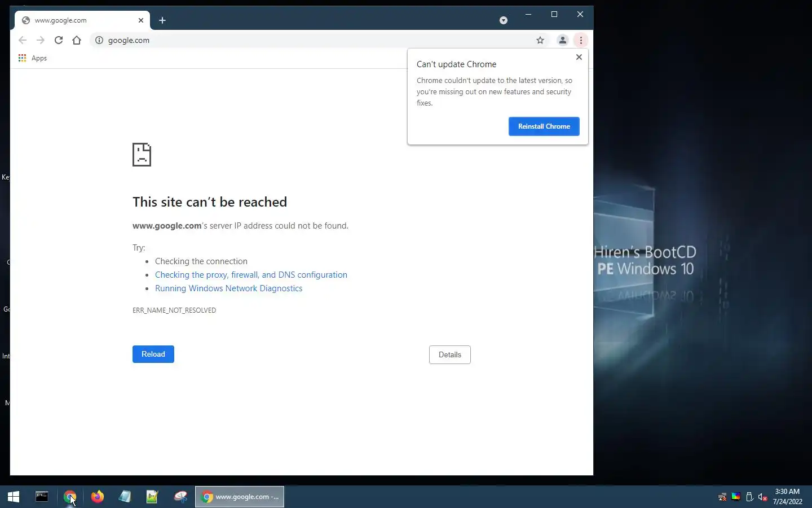
Task: Open the Windows Start menu
Action: (14, 497)
